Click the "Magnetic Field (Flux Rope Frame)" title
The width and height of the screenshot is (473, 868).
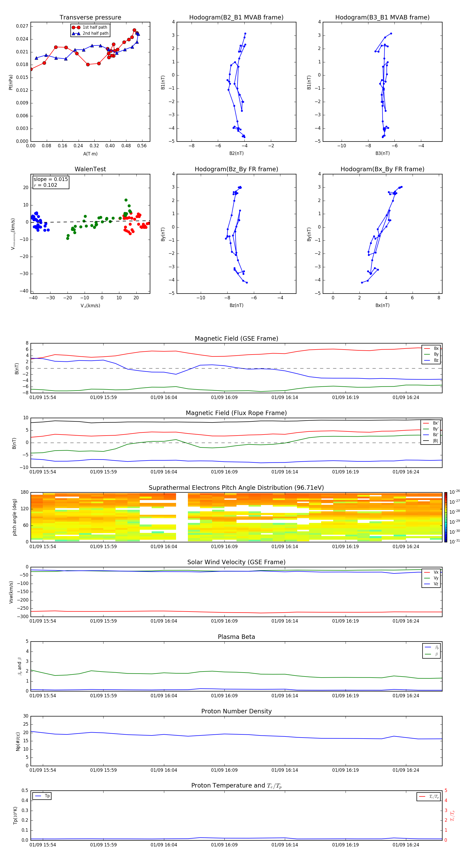[236, 413]
